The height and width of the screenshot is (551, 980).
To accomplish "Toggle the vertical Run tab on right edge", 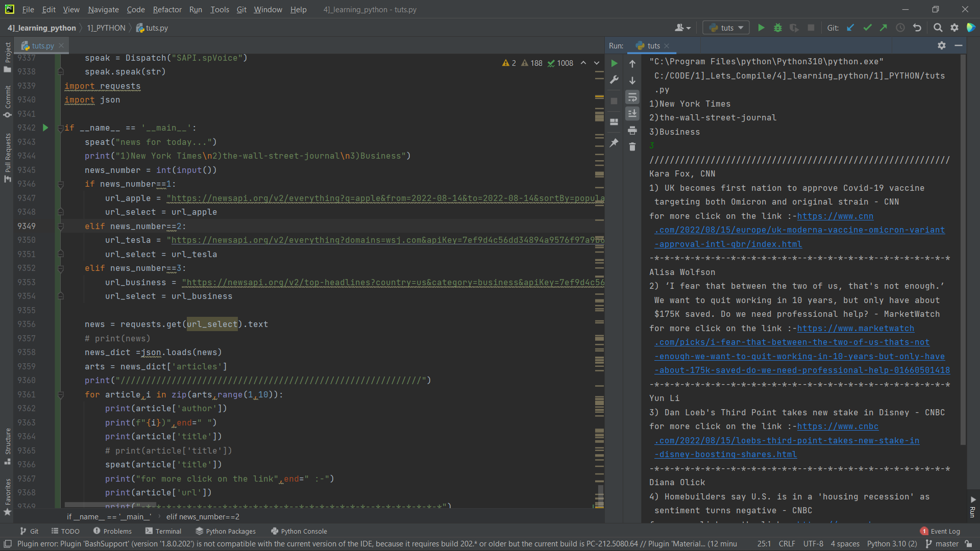I will tap(973, 507).
